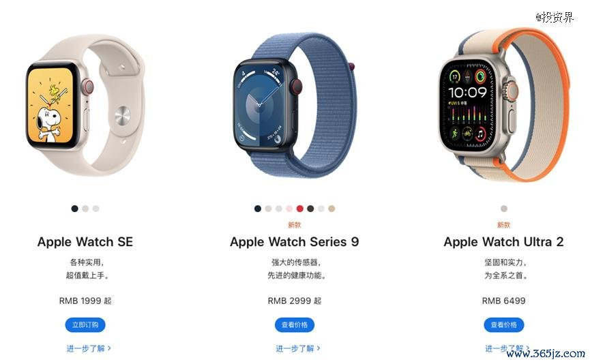
Task: Select the midnight color dot for Apple Watch SE
Action: [75, 209]
